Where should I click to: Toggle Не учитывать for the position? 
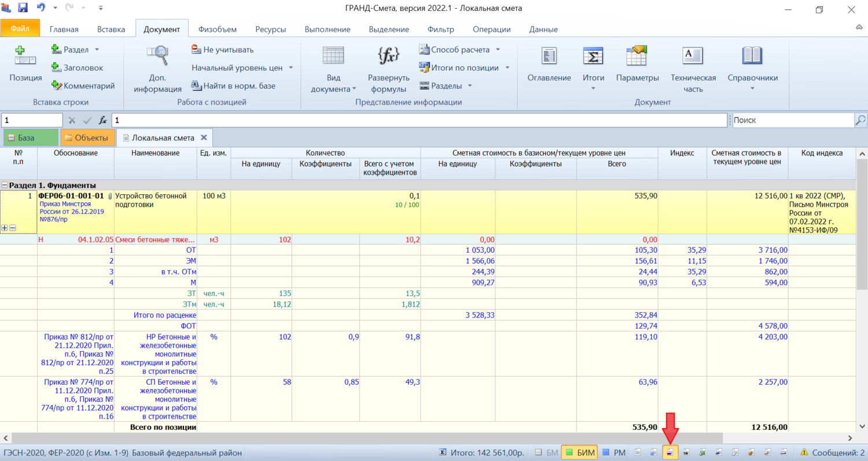click(x=222, y=50)
